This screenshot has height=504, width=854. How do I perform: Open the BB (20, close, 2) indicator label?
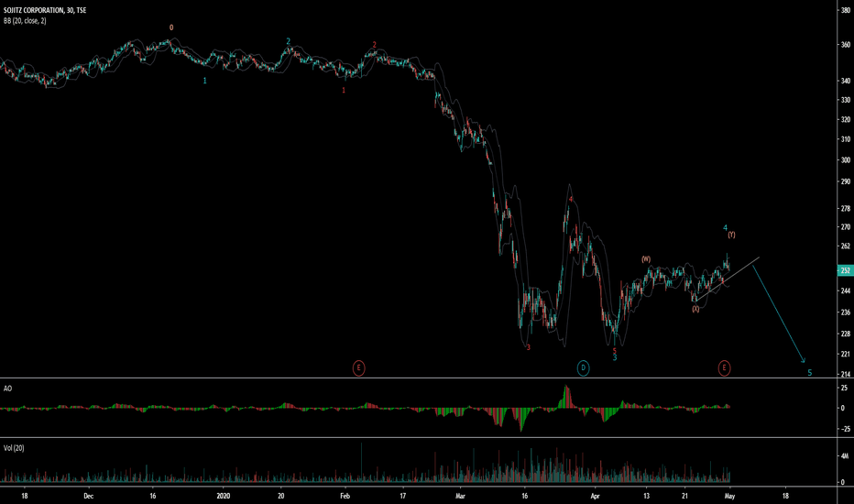click(25, 21)
